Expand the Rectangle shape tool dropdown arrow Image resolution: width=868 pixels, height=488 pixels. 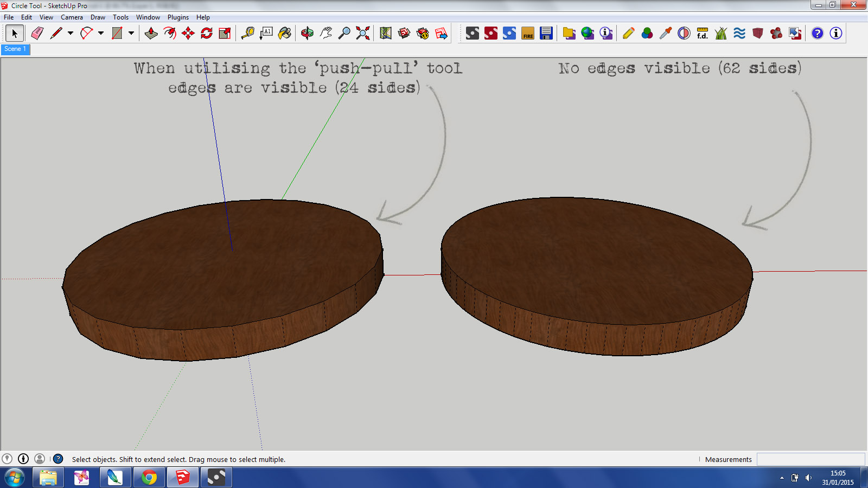pos(131,34)
